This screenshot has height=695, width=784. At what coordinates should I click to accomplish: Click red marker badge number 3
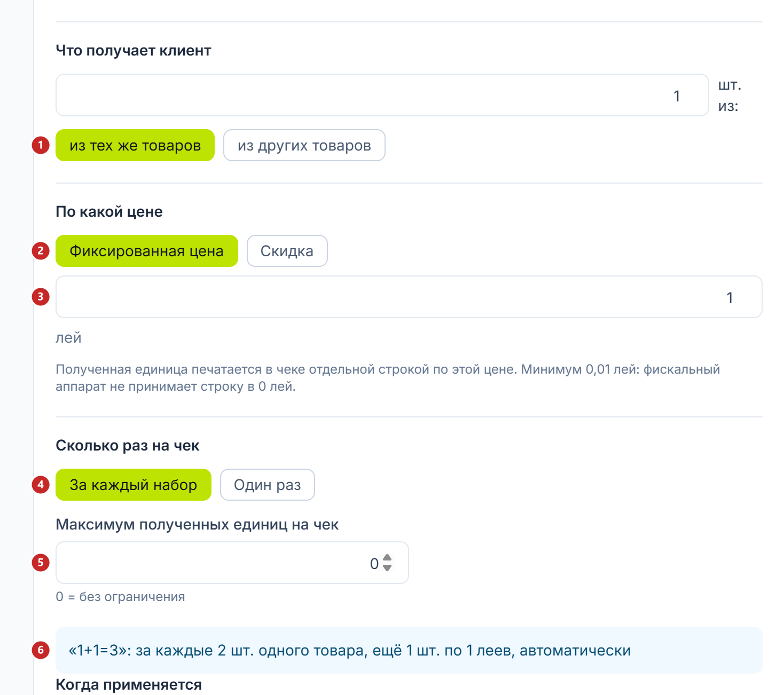click(41, 297)
